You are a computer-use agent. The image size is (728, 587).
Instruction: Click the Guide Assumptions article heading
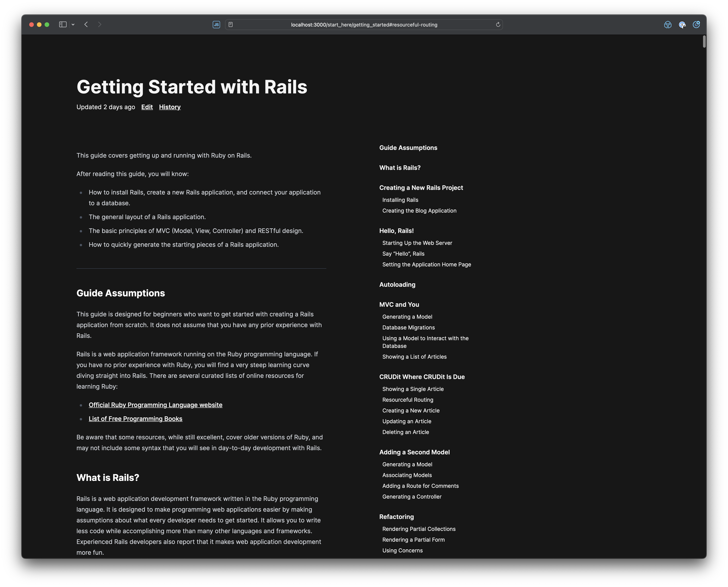[x=121, y=293]
